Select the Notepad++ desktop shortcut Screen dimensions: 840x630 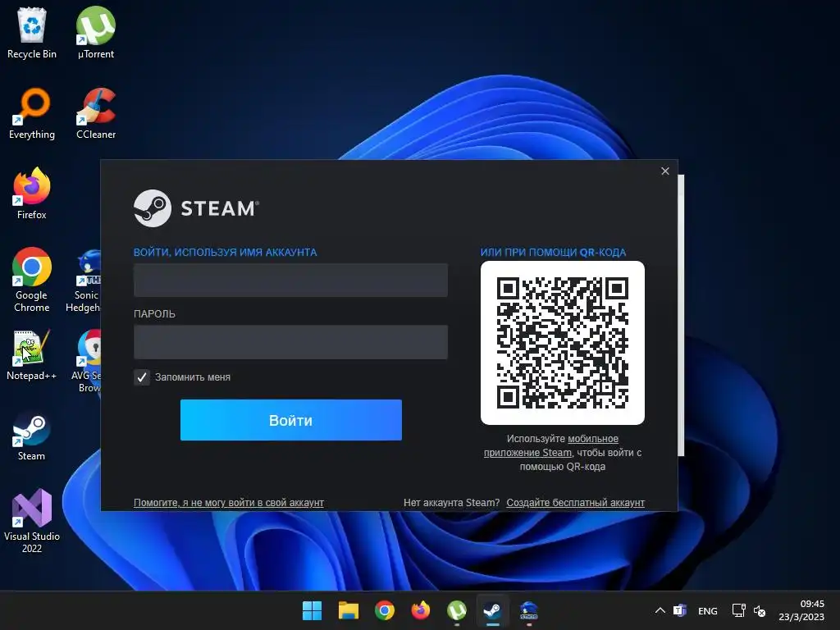point(32,354)
